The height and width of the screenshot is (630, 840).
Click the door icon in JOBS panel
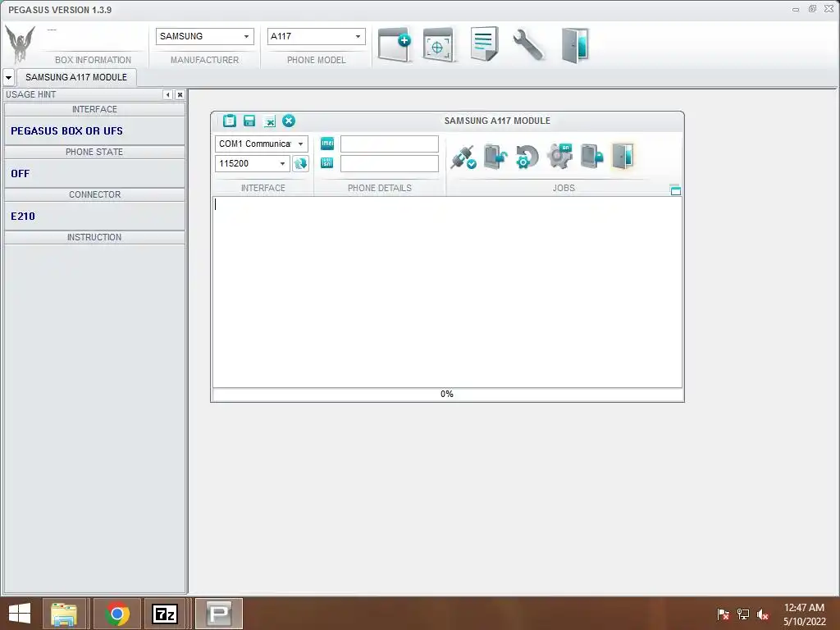[623, 156]
